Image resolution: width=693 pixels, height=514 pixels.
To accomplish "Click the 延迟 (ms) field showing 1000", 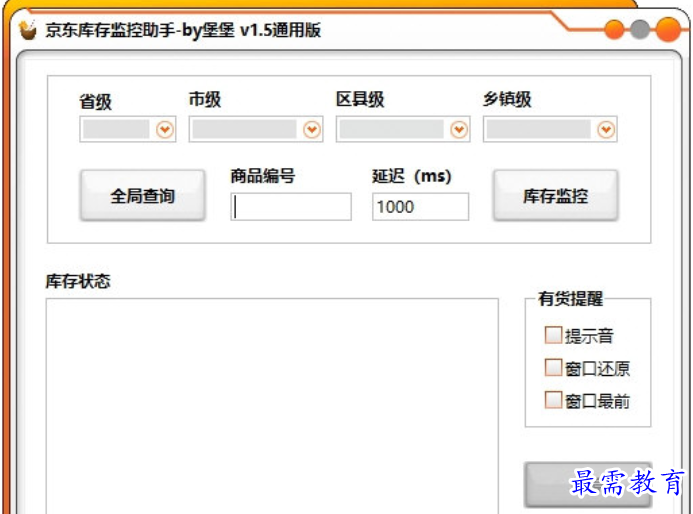I will (x=420, y=206).
